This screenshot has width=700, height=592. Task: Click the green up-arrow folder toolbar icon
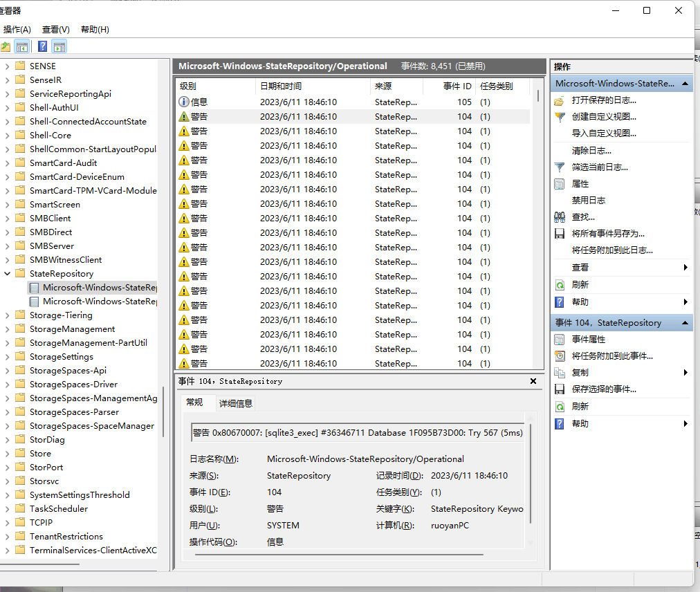click(x=6, y=46)
